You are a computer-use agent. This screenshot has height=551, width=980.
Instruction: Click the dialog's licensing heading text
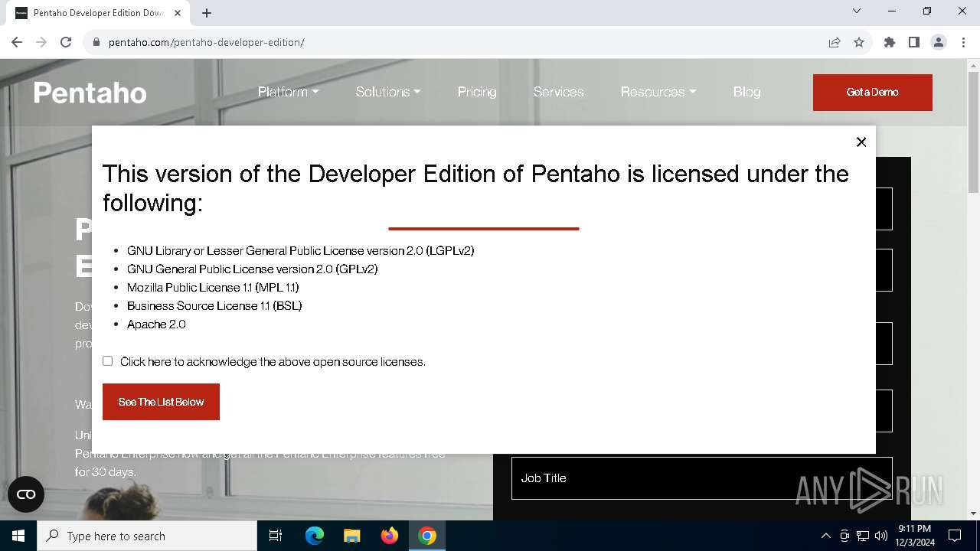[x=475, y=188]
